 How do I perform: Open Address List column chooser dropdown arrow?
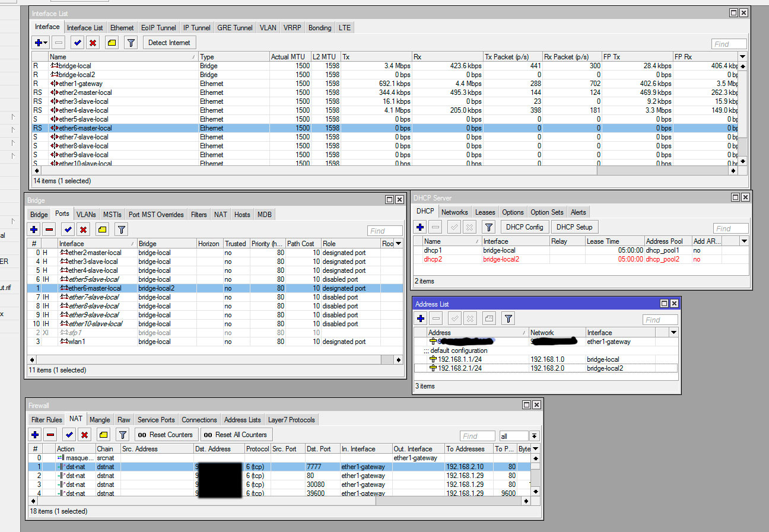point(673,333)
